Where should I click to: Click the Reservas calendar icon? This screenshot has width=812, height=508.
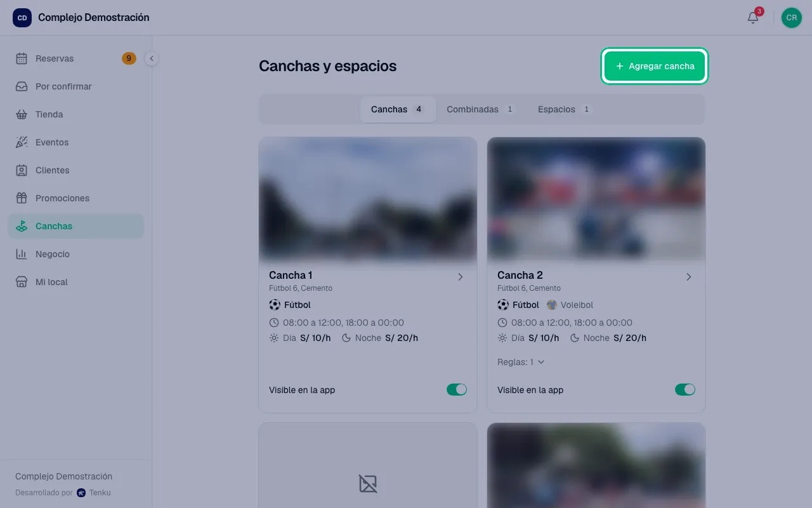[x=22, y=58]
